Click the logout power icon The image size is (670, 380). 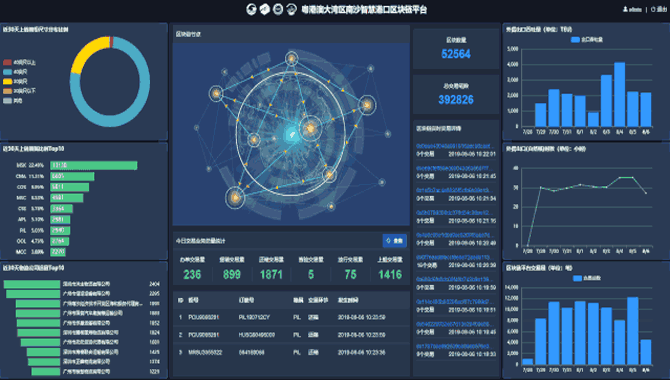tap(653, 9)
